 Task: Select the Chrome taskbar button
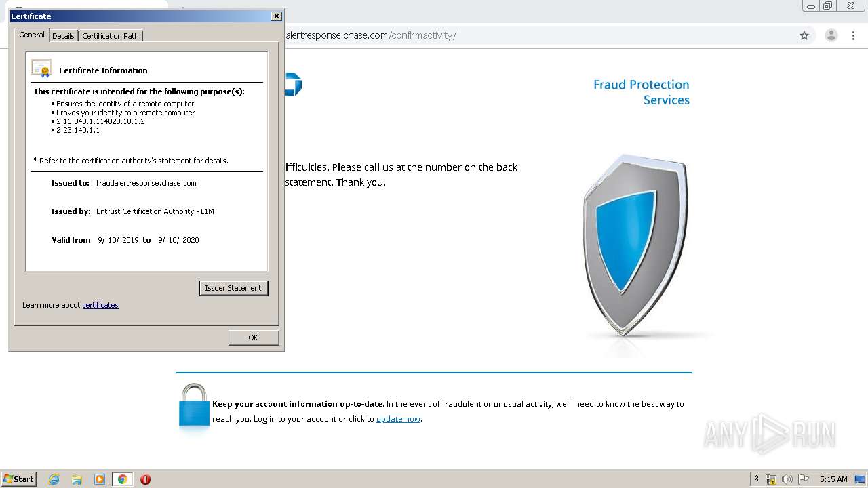pyautogui.click(x=122, y=479)
